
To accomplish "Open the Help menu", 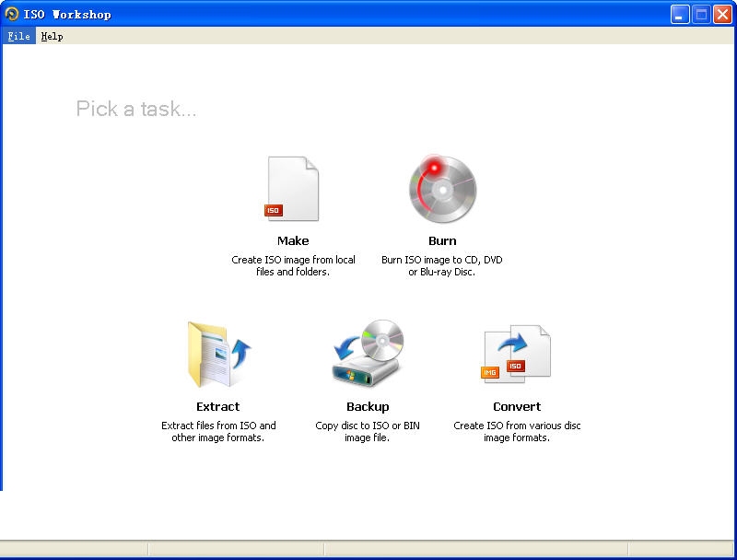I will (x=52, y=36).
